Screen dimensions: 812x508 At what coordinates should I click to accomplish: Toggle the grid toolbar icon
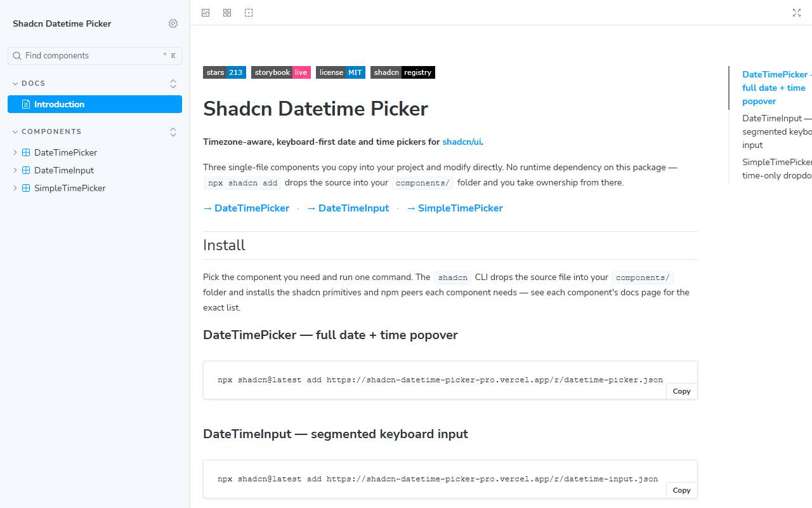(227, 13)
